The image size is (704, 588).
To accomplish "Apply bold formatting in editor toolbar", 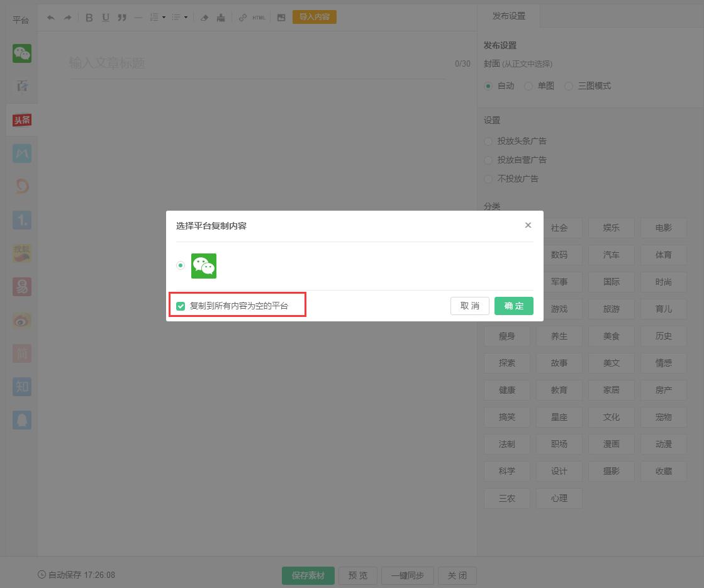I will point(89,18).
